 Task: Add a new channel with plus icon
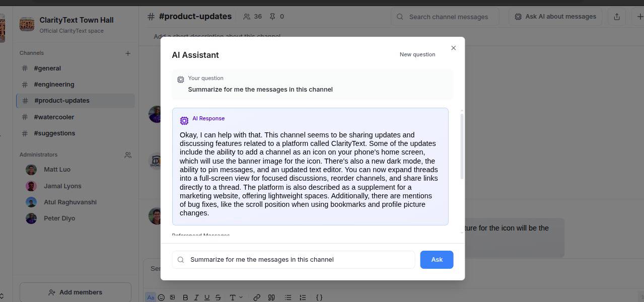pyautogui.click(x=128, y=53)
